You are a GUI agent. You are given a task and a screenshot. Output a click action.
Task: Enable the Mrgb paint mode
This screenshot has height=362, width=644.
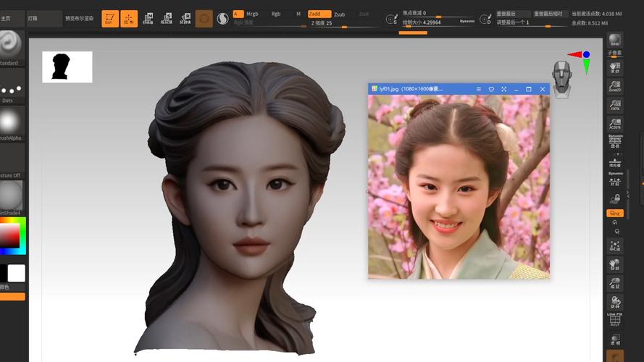click(x=252, y=14)
